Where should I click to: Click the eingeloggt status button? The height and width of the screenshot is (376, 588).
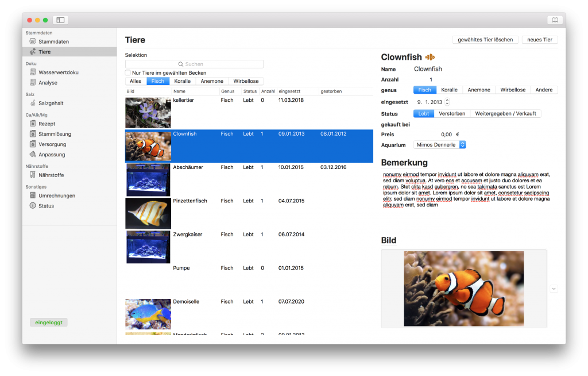(49, 323)
